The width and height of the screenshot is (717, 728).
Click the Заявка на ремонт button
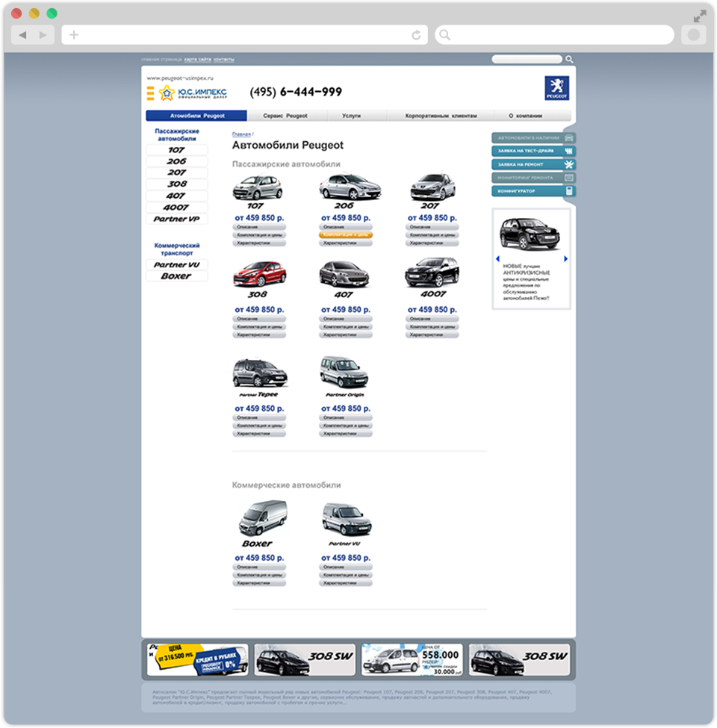533,164
